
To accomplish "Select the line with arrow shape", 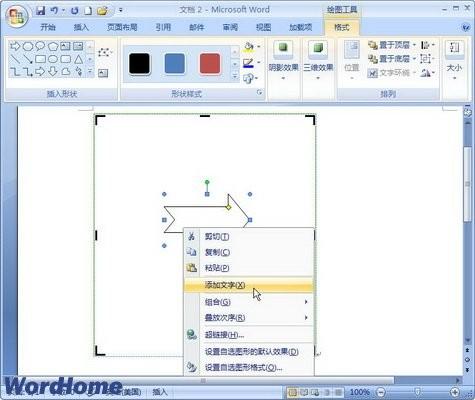I will [28, 59].
